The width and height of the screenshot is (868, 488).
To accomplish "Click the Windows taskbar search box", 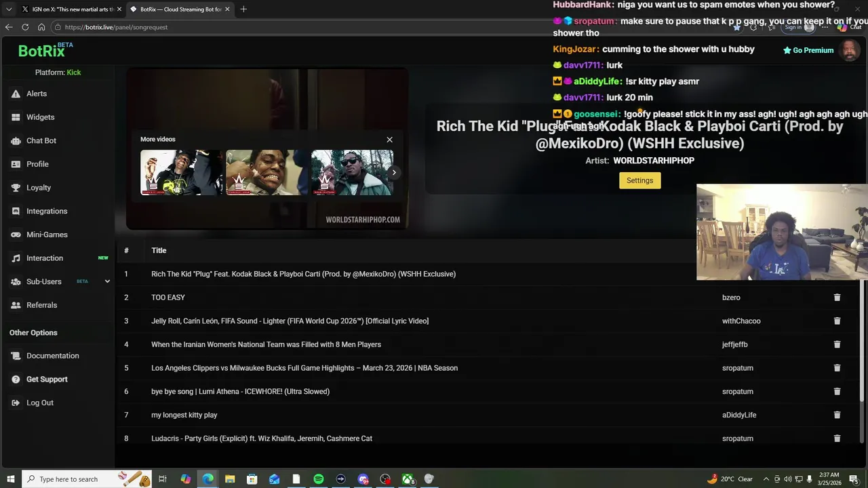I will point(87,479).
